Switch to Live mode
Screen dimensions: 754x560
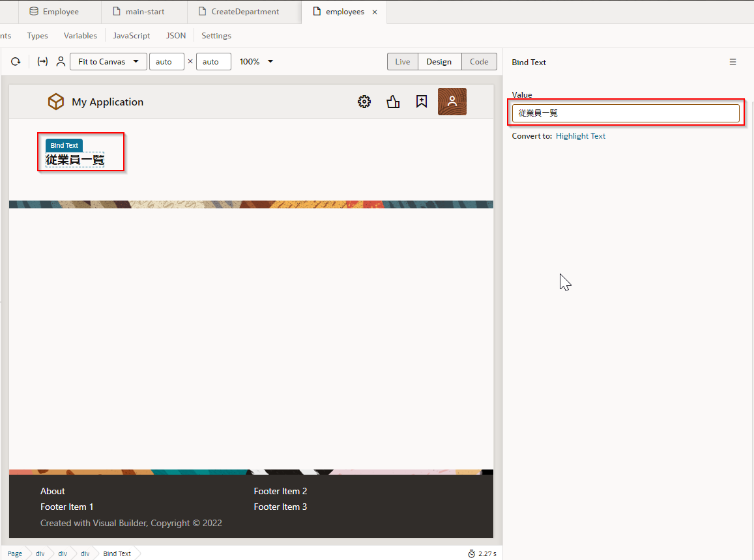(403, 62)
